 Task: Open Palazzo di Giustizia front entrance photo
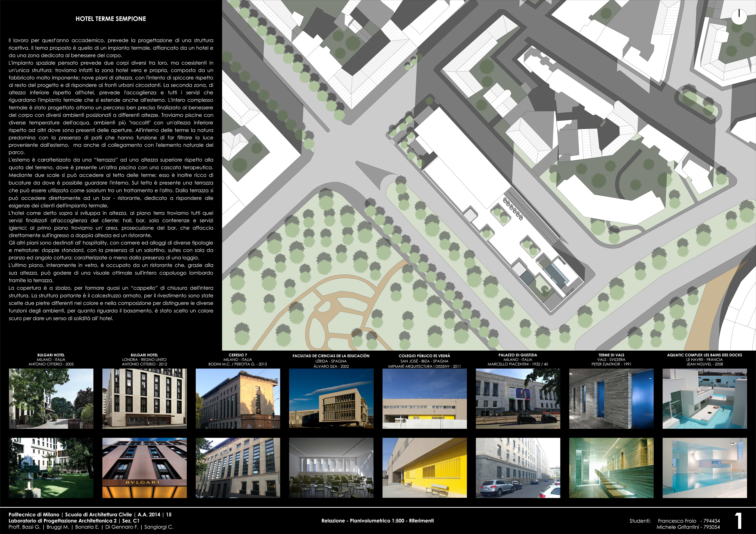[x=518, y=399]
